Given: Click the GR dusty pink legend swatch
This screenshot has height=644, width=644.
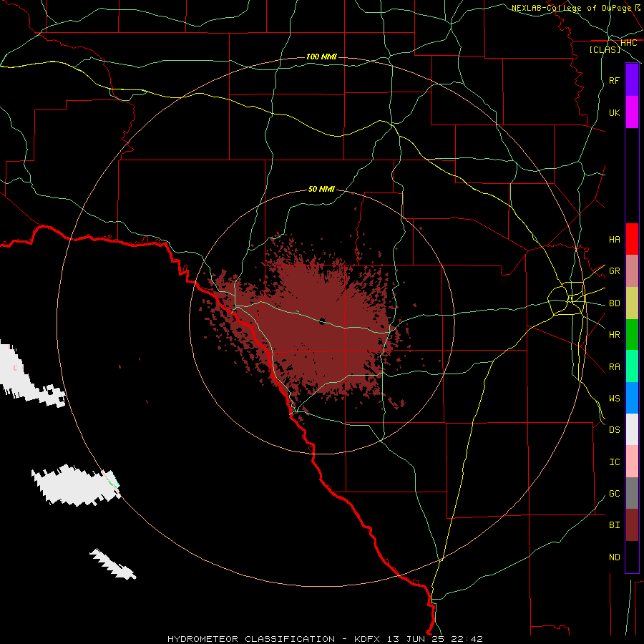Looking at the screenshot, I should click(632, 271).
